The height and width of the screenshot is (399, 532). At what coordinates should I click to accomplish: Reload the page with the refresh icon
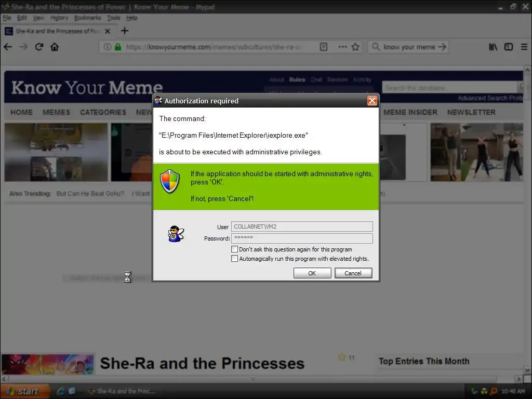(39, 47)
